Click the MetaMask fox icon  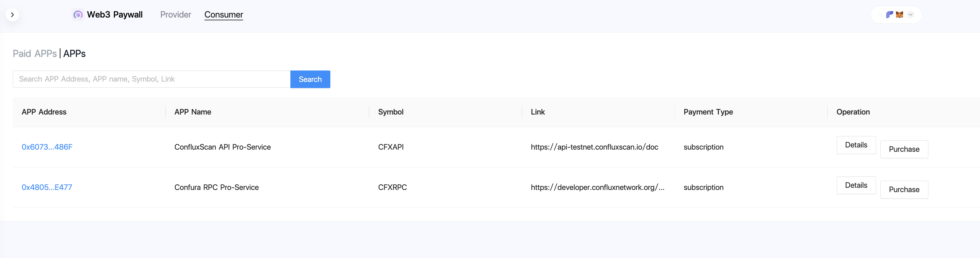tap(899, 15)
